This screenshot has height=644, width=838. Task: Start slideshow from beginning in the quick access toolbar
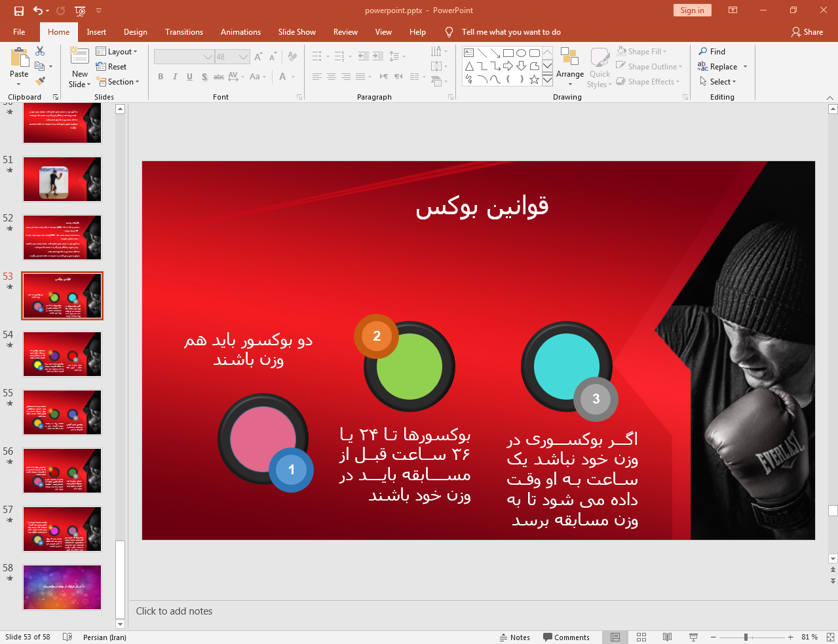coord(80,10)
